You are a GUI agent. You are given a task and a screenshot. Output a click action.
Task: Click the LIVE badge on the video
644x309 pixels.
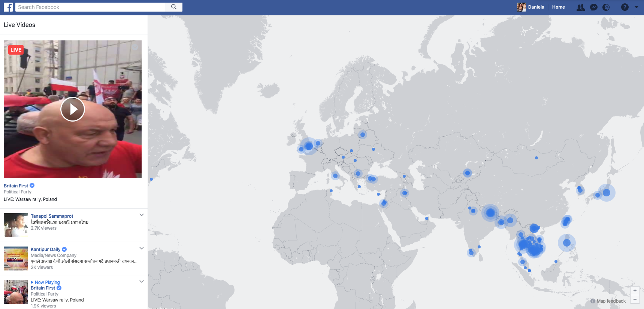(x=16, y=50)
